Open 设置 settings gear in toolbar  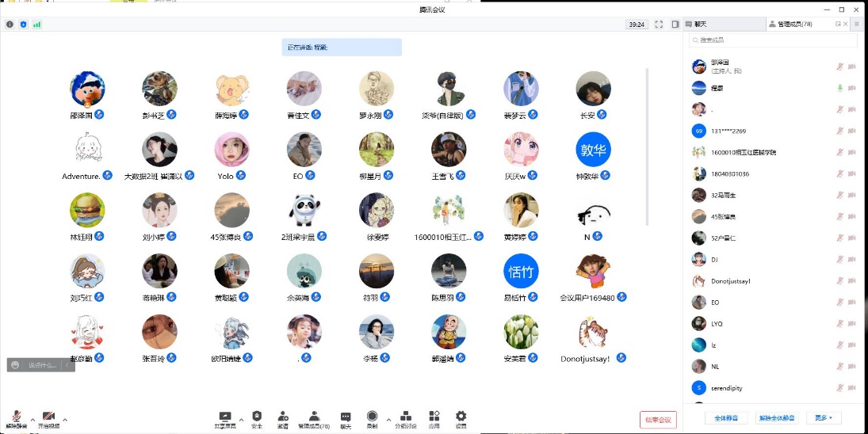click(x=461, y=418)
